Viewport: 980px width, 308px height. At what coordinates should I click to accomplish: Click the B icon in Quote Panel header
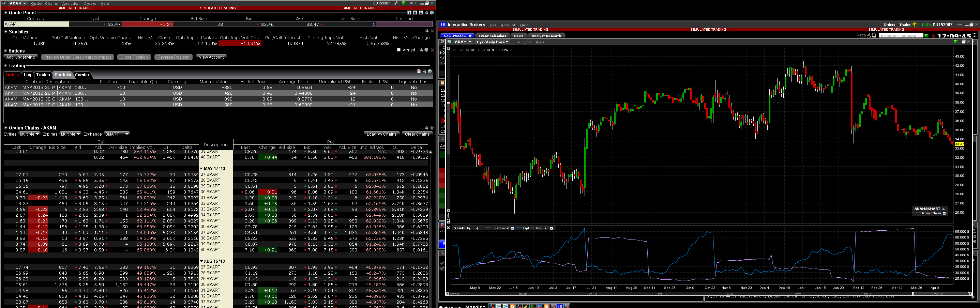click(415, 13)
